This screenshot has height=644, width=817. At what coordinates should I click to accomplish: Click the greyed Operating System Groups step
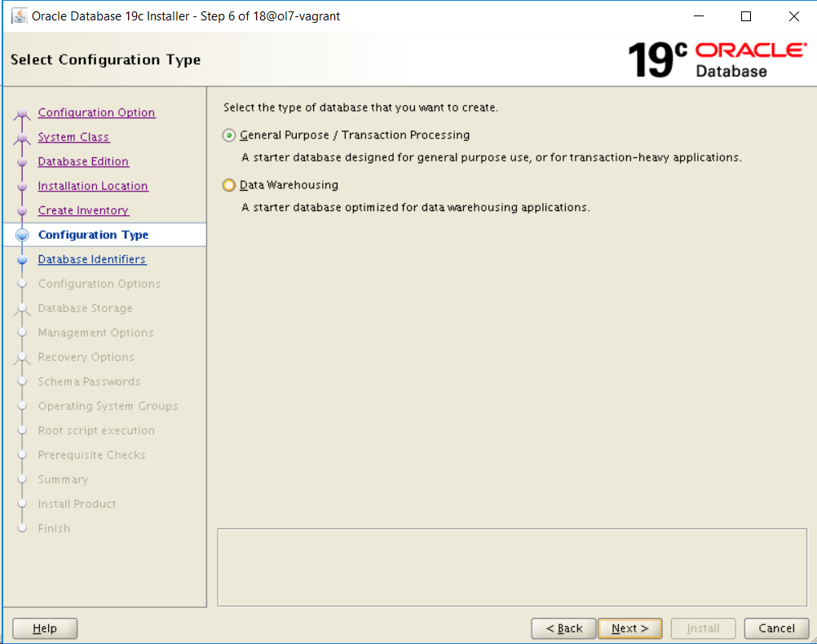(108, 407)
